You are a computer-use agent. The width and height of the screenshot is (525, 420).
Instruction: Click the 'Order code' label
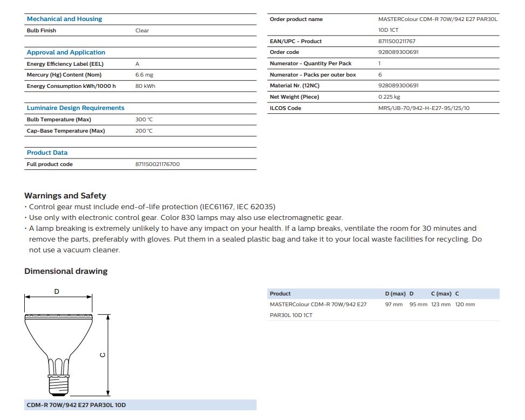tap(284, 52)
